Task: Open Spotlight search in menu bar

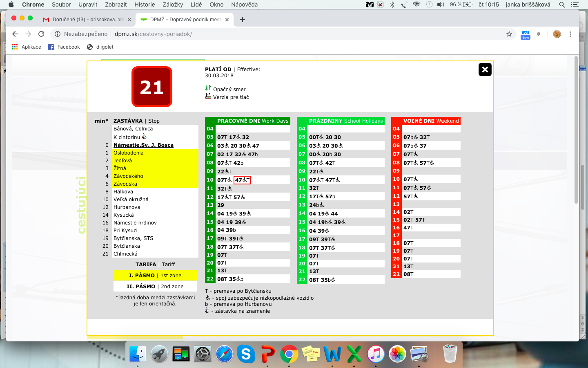Action: [562, 4]
